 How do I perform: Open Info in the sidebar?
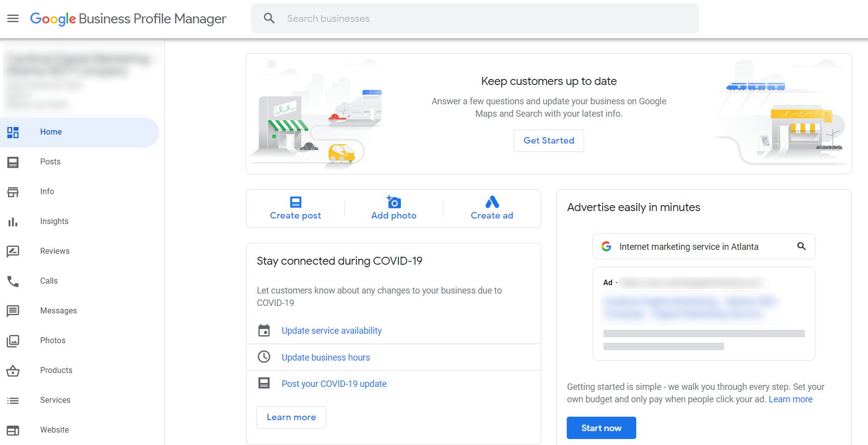pos(79,192)
